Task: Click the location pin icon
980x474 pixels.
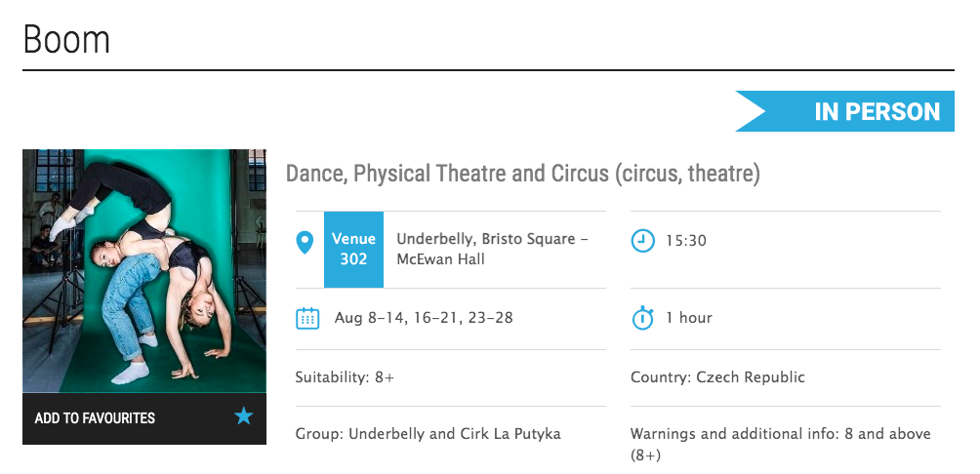Action: click(x=305, y=242)
